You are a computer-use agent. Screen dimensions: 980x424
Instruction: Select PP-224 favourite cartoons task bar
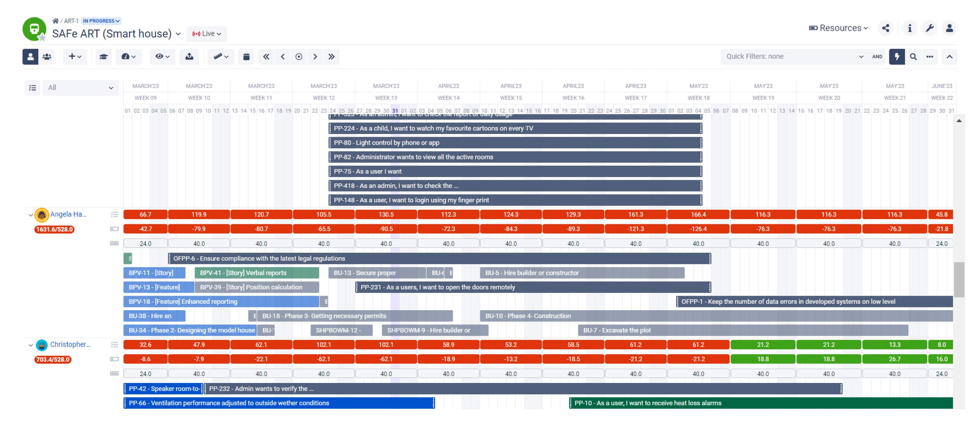pos(515,128)
